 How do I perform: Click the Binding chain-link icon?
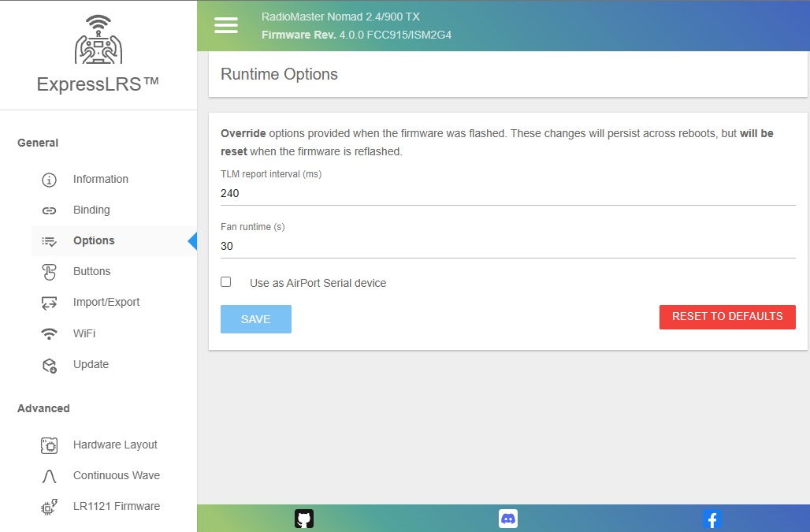click(x=49, y=210)
